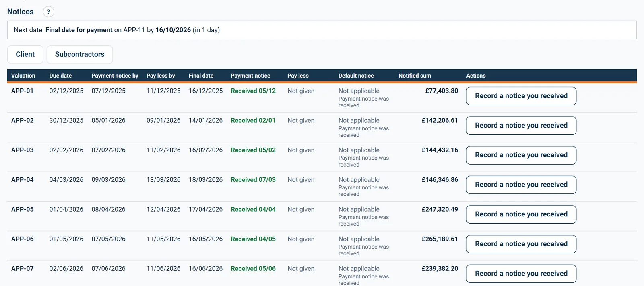
Task: Click the Notices section heading
Action: tap(21, 12)
